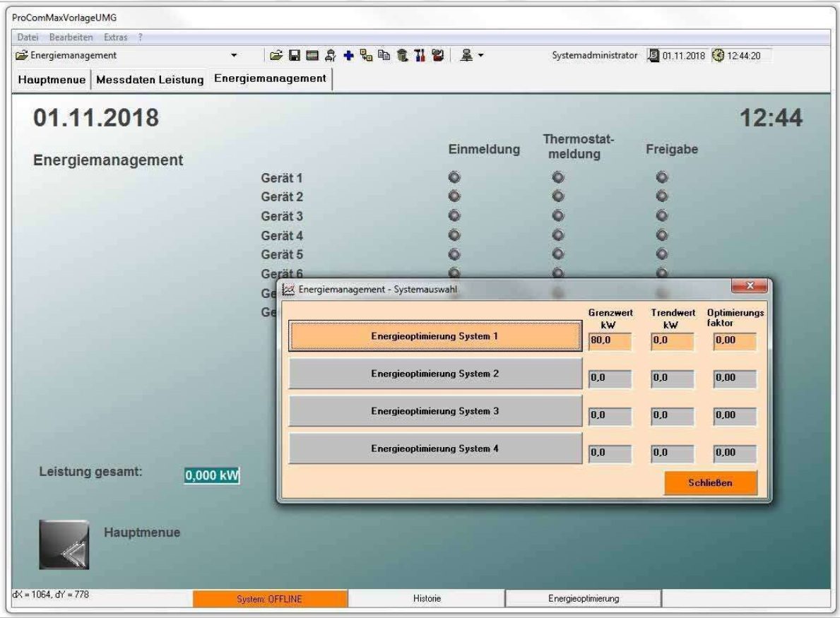Click the Hauptmenue back arrow icon
Viewport: 840px width, 618px height.
[64, 545]
